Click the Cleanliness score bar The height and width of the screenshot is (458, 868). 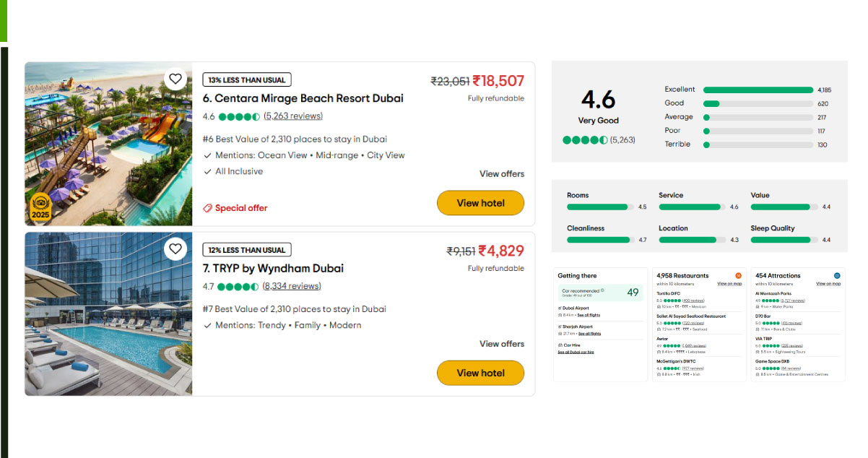tap(600, 240)
